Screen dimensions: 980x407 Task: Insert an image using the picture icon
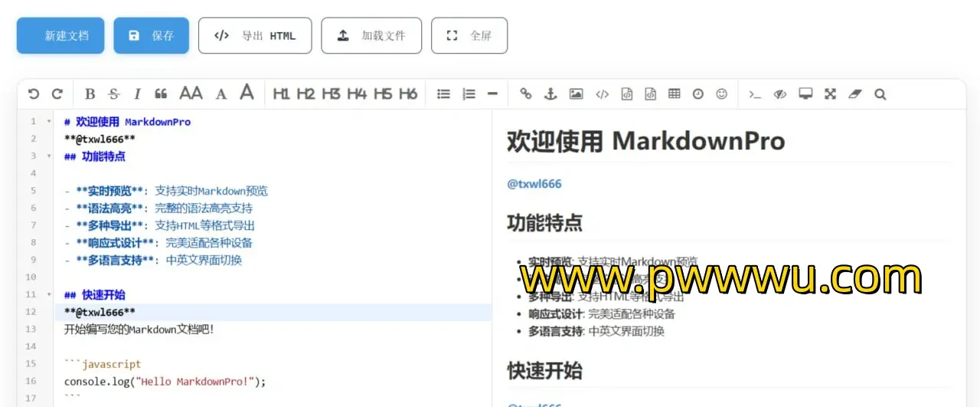coord(576,94)
